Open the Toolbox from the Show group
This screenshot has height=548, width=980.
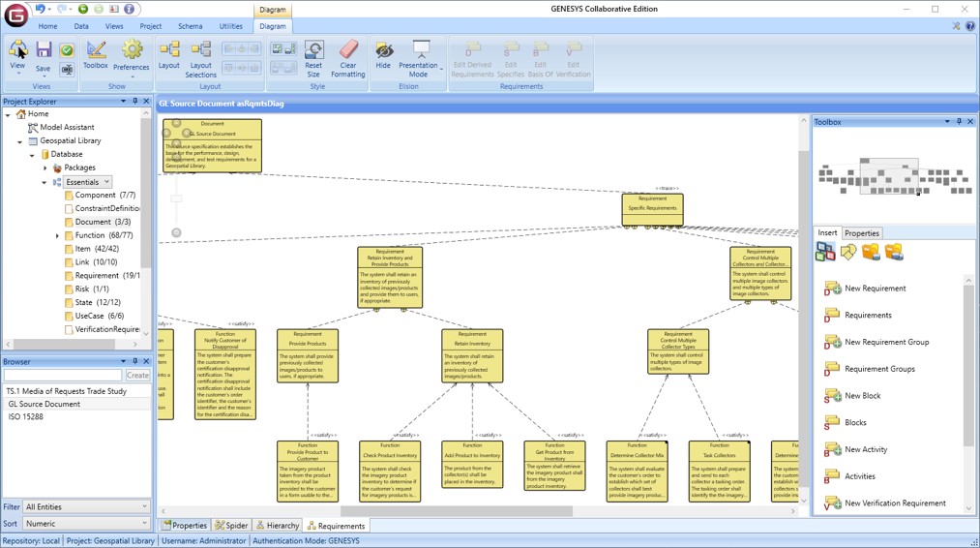pyautogui.click(x=96, y=54)
